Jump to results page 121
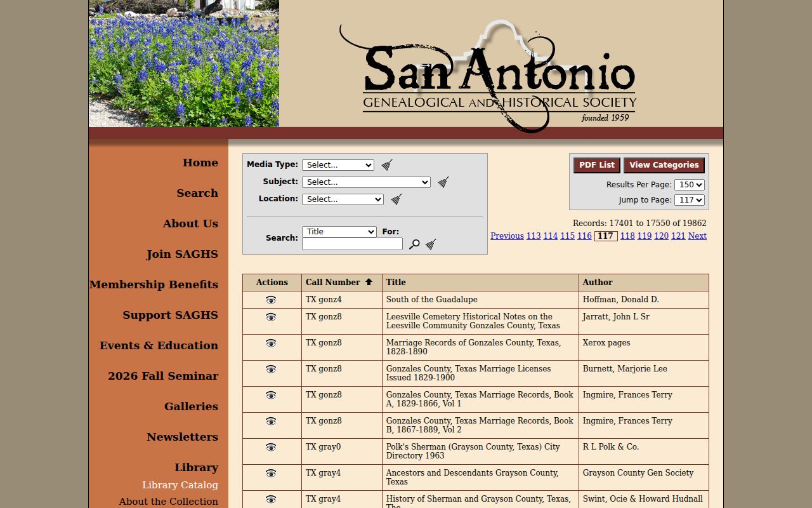The height and width of the screenshot is (508, 812). pos(678,236)
